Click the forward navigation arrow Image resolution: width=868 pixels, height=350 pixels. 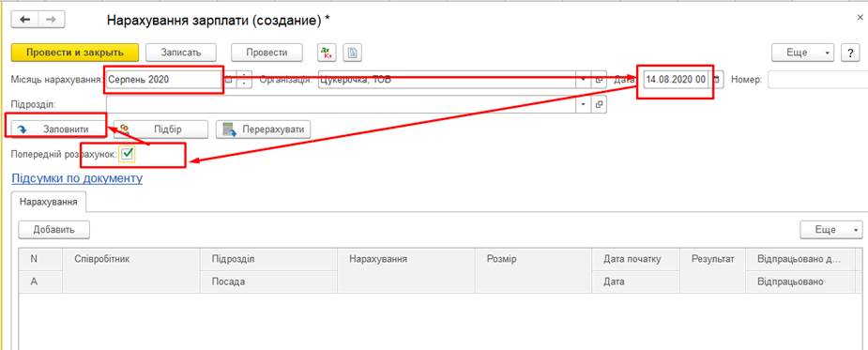(51, 20)
